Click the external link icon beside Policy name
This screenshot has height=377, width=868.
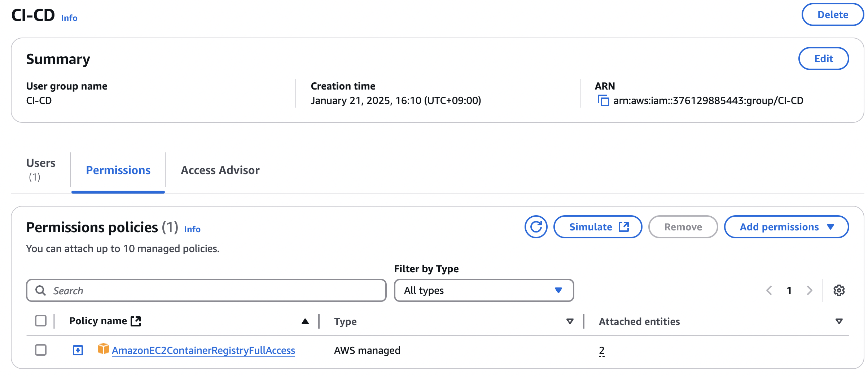click(136, 321)
